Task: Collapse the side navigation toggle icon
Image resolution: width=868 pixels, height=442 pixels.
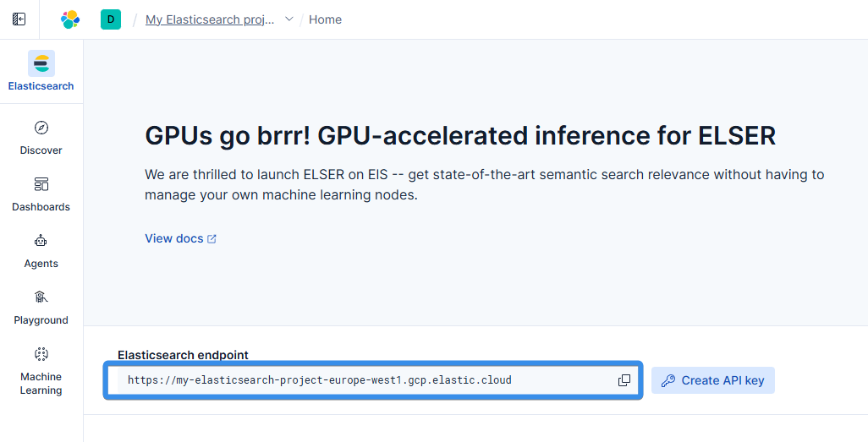Action: (x=19, y=19)
